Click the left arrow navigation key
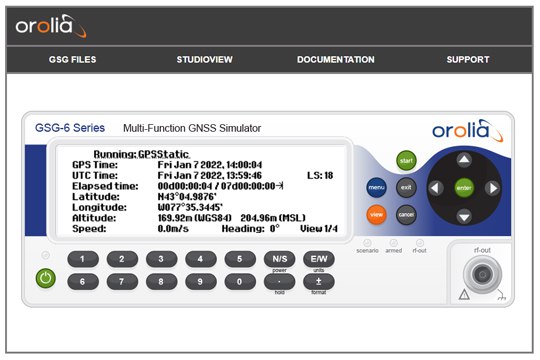540x360 pixels. point(435,188)
